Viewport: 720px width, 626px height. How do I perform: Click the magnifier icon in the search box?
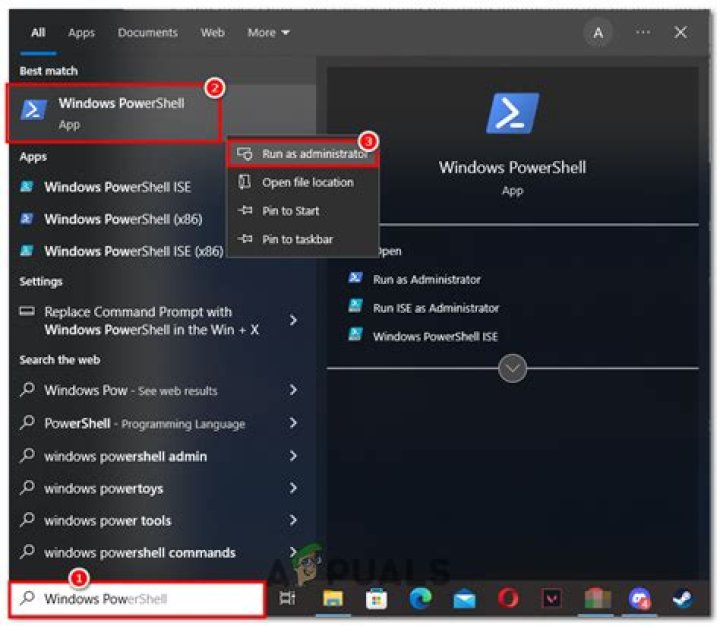pos(28,598)
